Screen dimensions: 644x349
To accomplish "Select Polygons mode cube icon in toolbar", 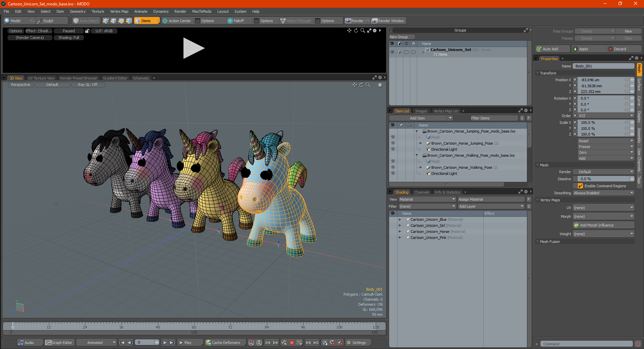I will tap(121, 21).
